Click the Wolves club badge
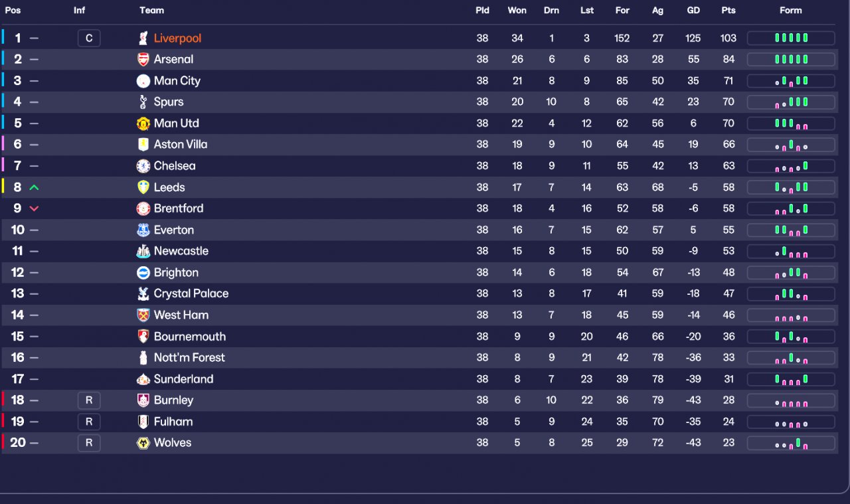Viewport: 850px width, 504px height. pos(143,443)
